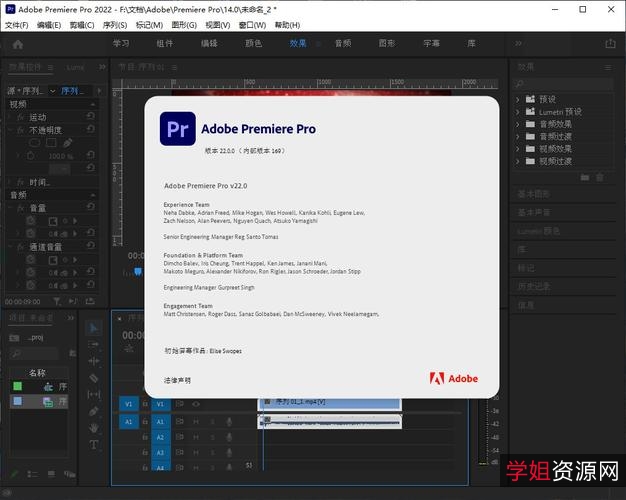Delete custom item in Effects panel
The height and width of the screenshot is (500, 626).
pyautogui.click(x=600, y=177)
